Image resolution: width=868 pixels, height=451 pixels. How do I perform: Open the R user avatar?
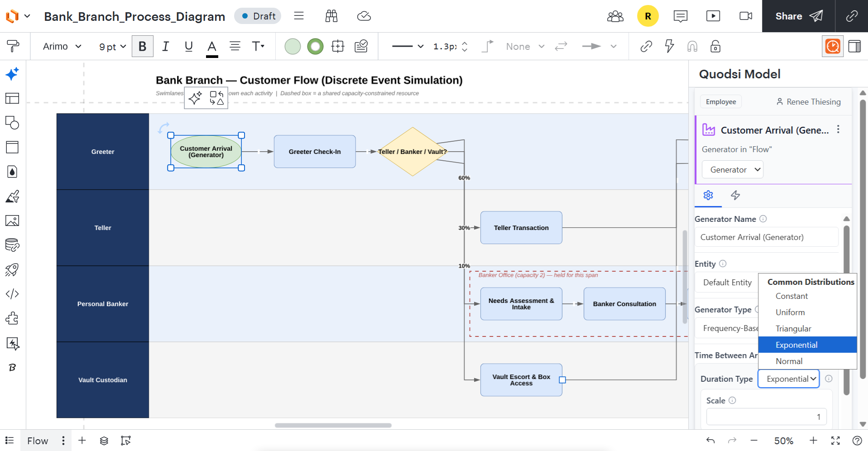pos(648,16)
